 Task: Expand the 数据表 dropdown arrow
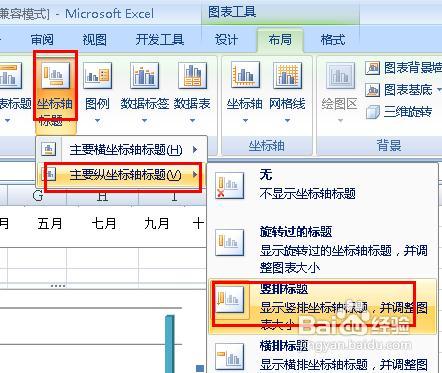[x=192, y=120]
